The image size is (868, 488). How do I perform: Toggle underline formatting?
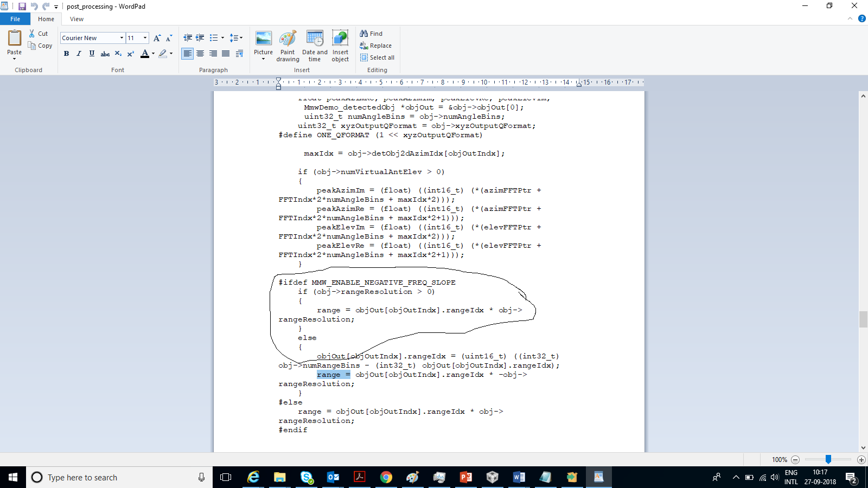[x=92, y=54]
